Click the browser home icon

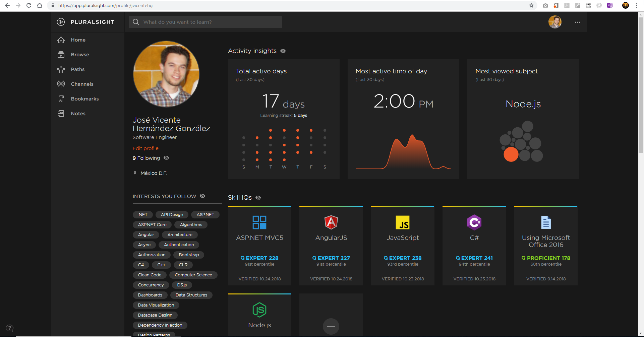coord(40,5)
